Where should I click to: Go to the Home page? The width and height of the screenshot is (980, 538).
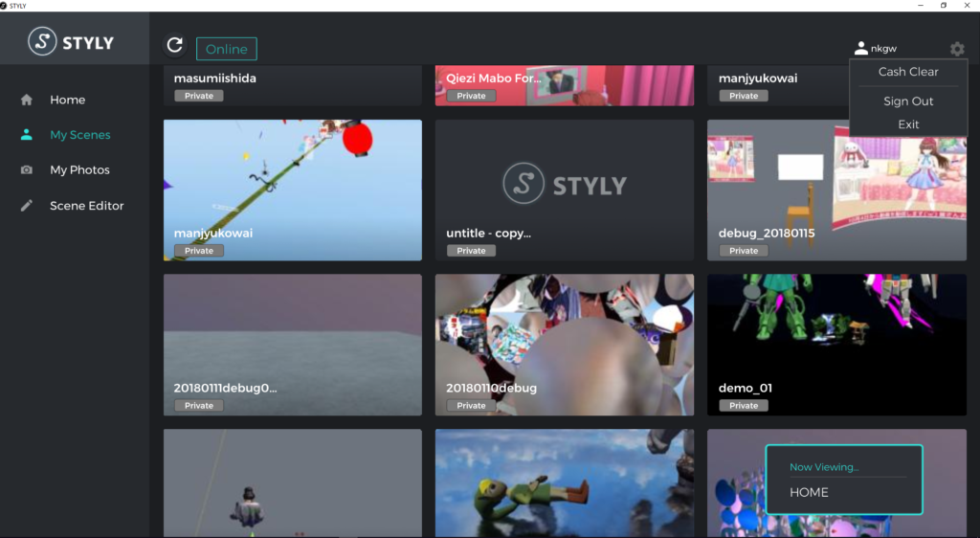tap(68, 100)
